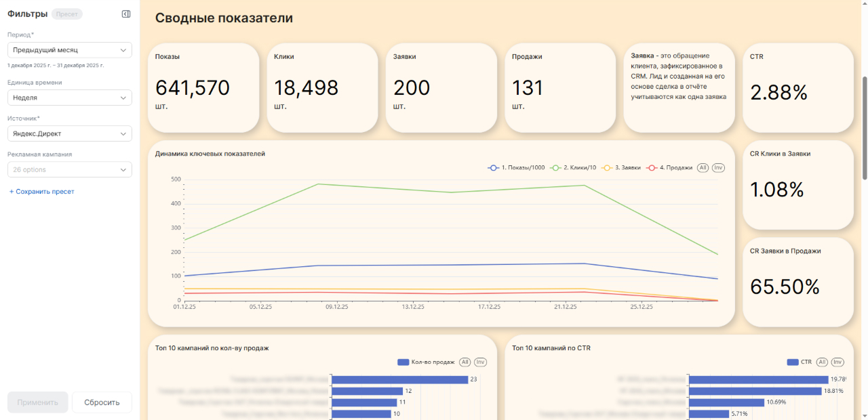Click All in the dynamics chart legend
The image size is (868, 420).
pyautogui.click(x=703, y=167)
